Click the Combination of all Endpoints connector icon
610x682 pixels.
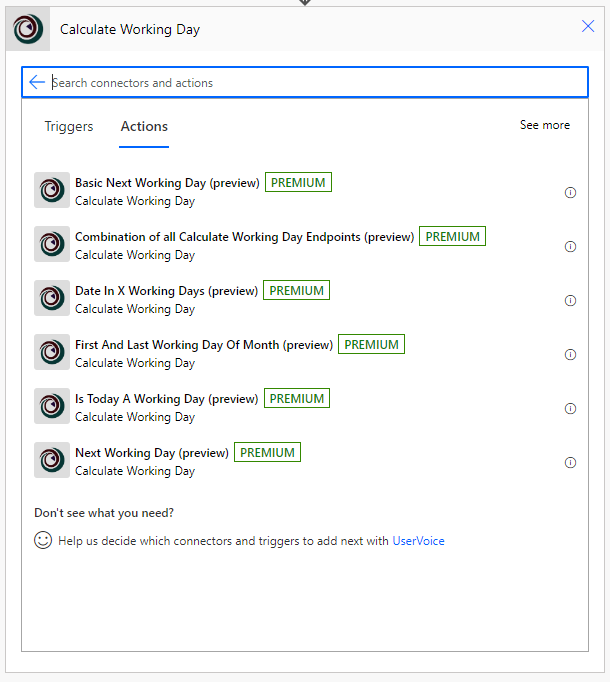click(x=52, y=244)
